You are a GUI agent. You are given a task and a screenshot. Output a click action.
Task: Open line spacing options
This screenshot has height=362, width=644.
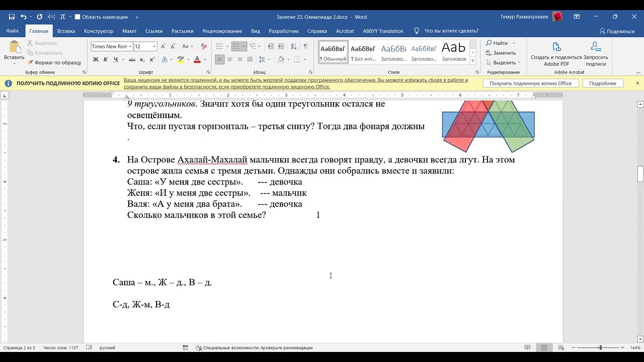point(263,59)
